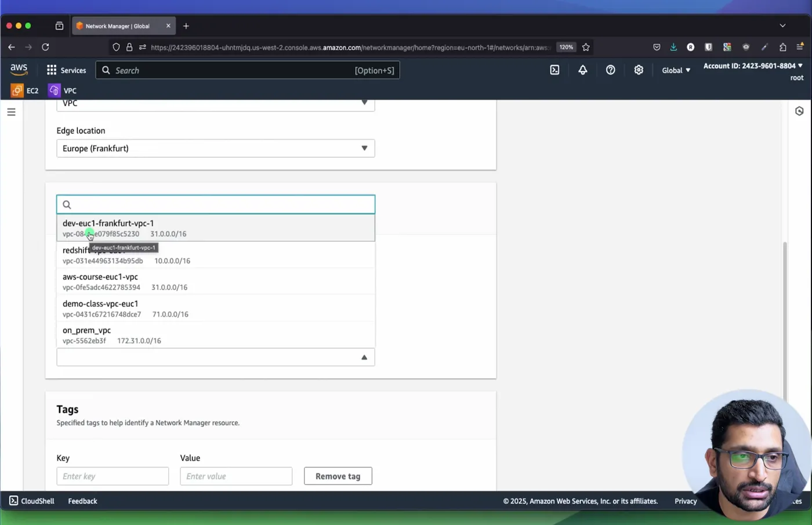The height and width of the screenshot is (525, 812).
Task: Open the EC2 service shortcut
Action: pos(25,90)
